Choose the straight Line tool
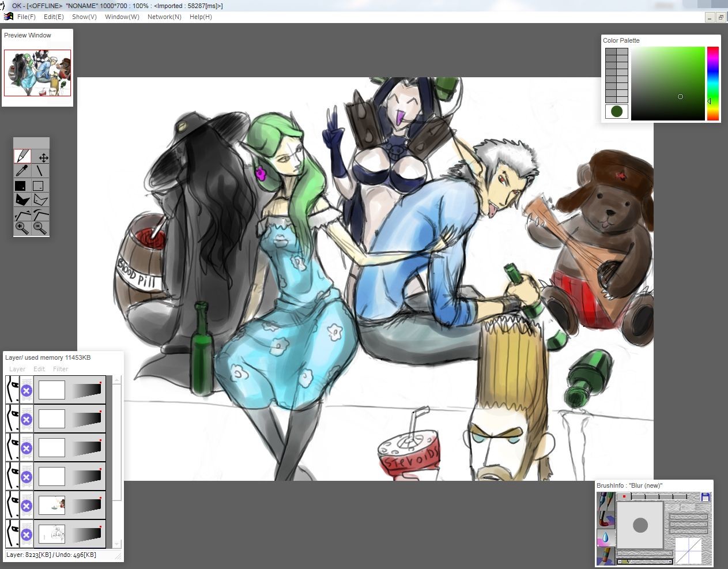The width and height of the screenshot is (728, 569). (39, 171)
